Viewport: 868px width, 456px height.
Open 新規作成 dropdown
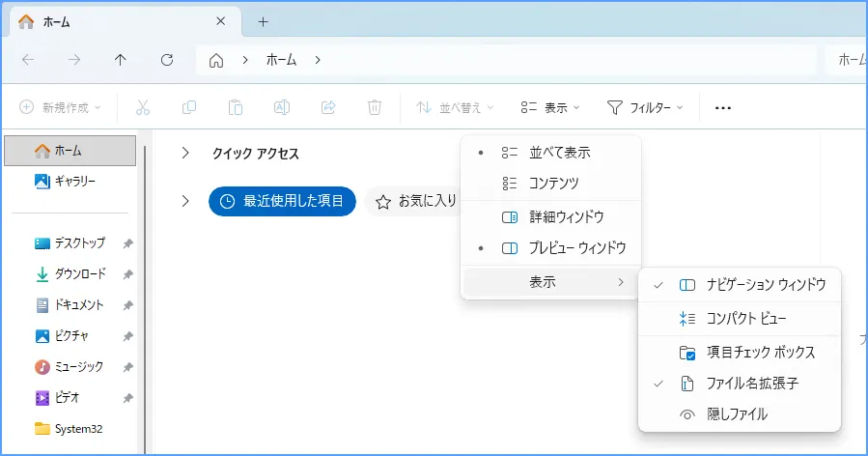(60, 107)
